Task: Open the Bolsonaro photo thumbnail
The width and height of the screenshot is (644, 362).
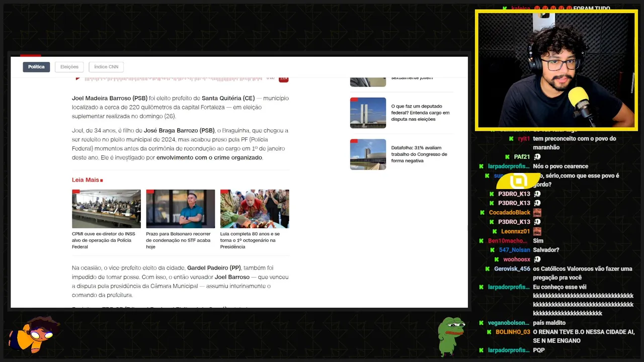Action: 181,209
